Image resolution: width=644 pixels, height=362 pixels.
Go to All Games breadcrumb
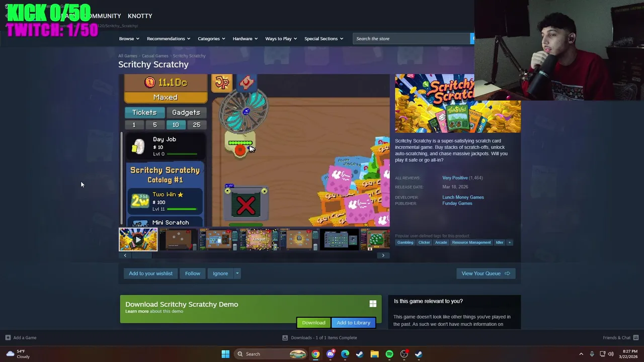[x=128, y=56]
